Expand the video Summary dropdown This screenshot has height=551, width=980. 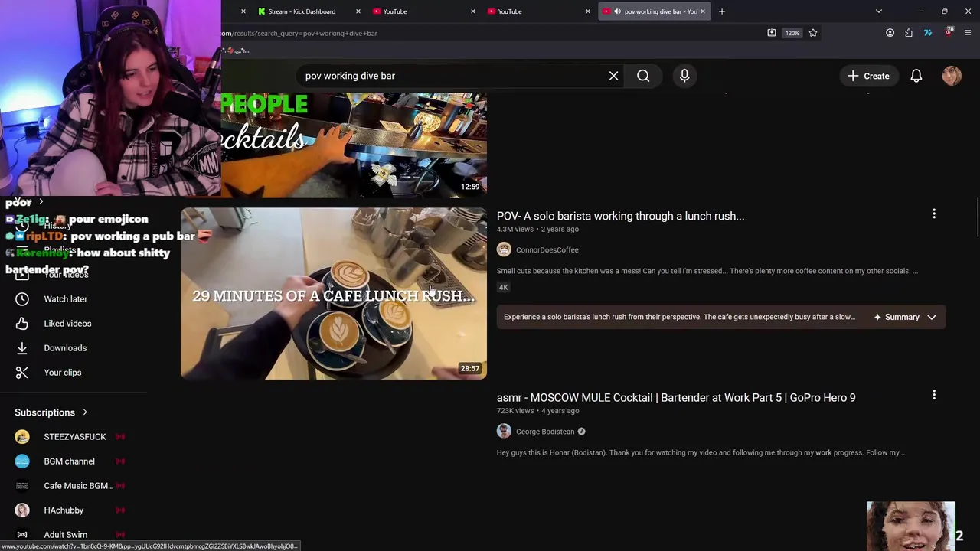coord(905,317)
